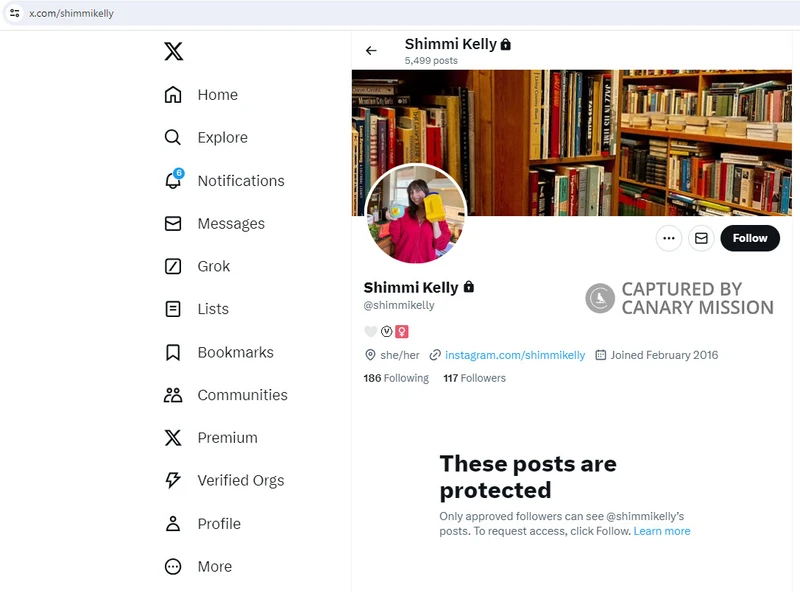Click the pink female symbol emoji in bio

click(402, 332)
